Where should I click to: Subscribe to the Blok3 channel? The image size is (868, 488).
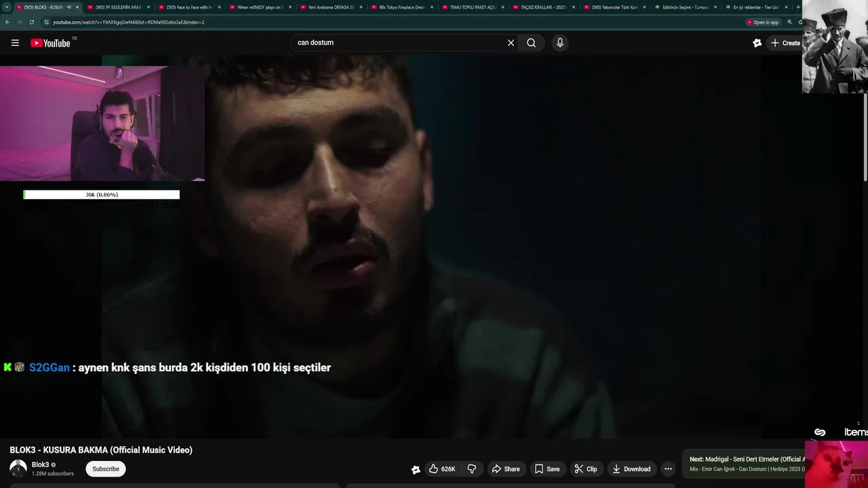[105, 469]
